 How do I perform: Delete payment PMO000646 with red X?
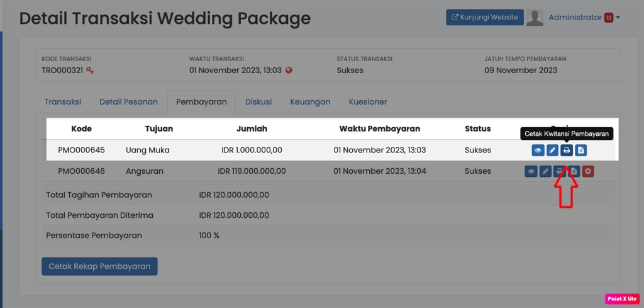588,171
